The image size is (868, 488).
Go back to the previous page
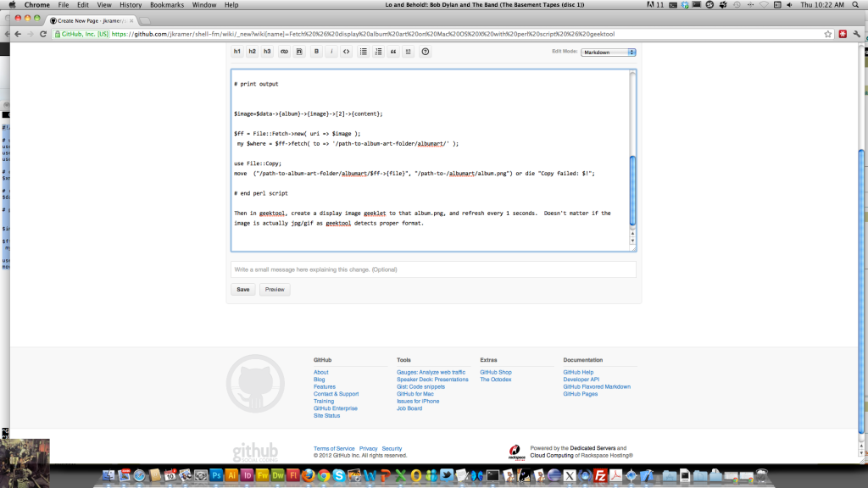18,34
